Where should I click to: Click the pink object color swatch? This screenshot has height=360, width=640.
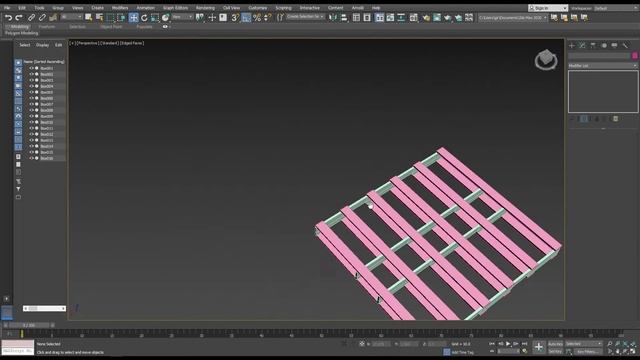pos(635,55)
